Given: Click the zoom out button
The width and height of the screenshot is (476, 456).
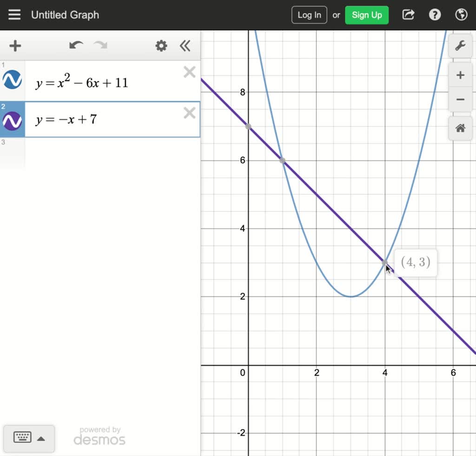Looking at the screenshot, I should [x=460, y=99].
